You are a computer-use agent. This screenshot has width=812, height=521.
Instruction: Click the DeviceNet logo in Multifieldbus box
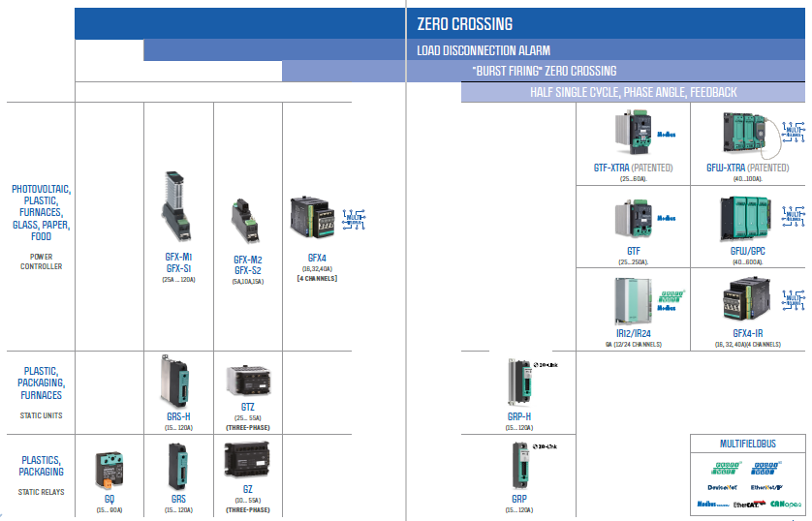click(723, 487)
